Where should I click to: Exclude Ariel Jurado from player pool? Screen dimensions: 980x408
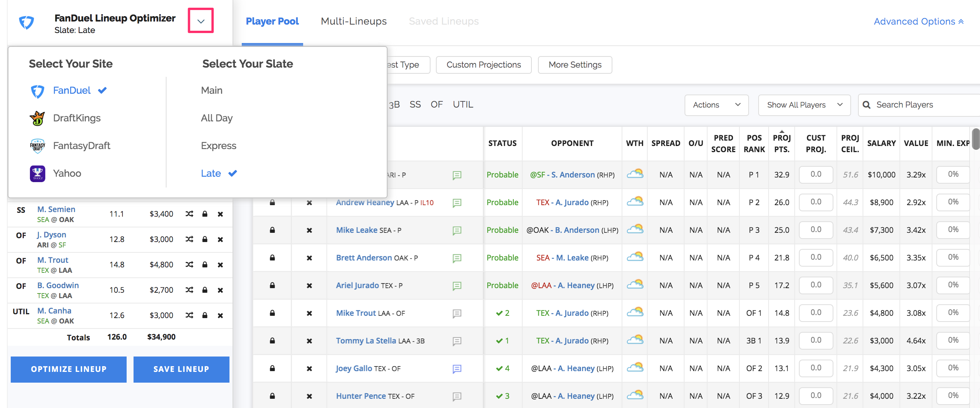click(309, 286)
